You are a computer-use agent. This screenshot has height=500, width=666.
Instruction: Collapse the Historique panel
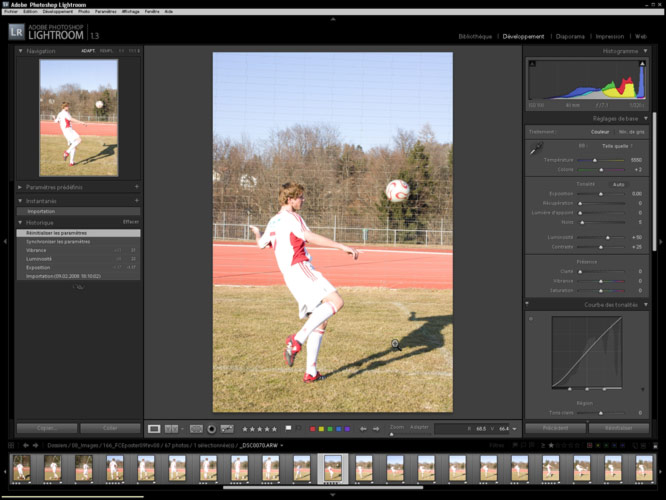21,221
